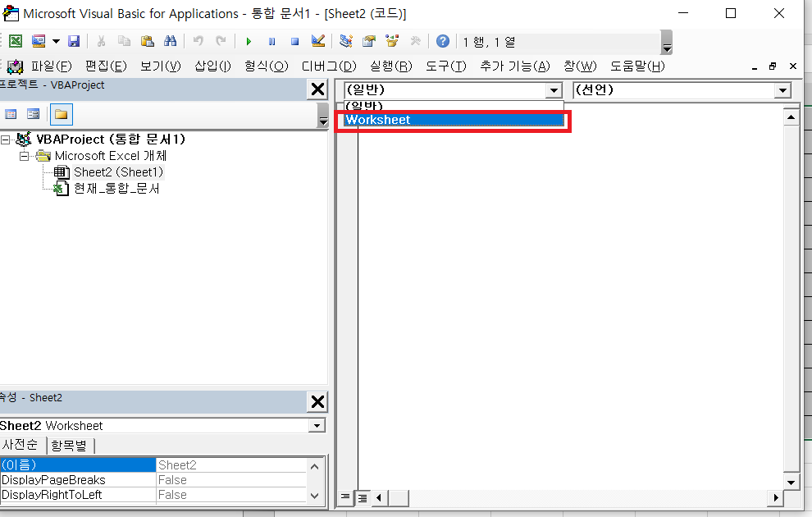The height and width of the screenshot is (517, 812).
Task: Open the 편집(E) menu
Action: click(106, 66)
